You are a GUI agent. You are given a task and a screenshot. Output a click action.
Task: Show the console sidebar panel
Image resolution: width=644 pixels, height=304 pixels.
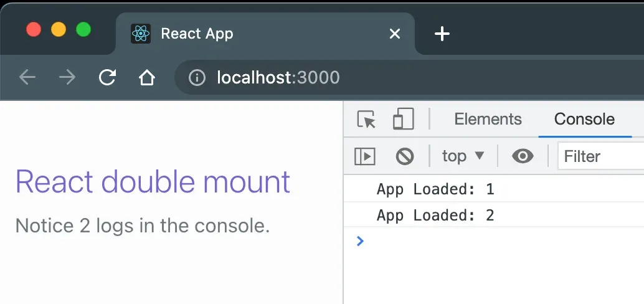(365, 156)
